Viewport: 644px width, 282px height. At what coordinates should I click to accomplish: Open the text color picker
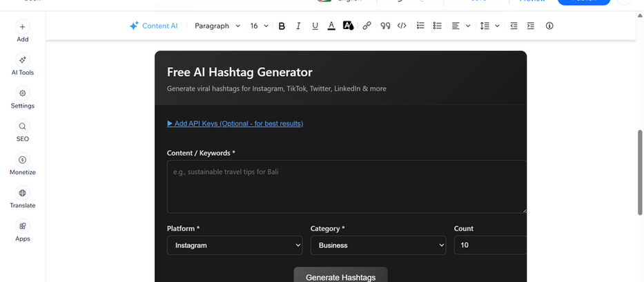[331, 26]
